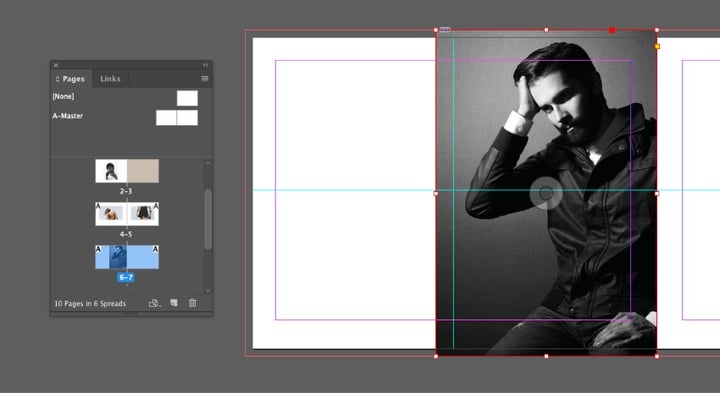The width and height of the screenshot is (720, 393).
Task: Click the link badge at frame's top-left
Action: [x=445, y=30]
